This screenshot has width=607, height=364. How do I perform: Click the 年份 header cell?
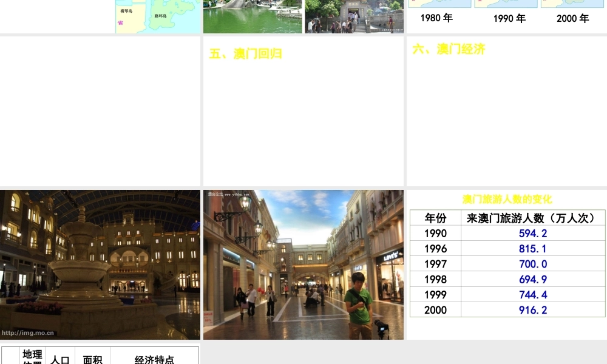tap(435, 218)
